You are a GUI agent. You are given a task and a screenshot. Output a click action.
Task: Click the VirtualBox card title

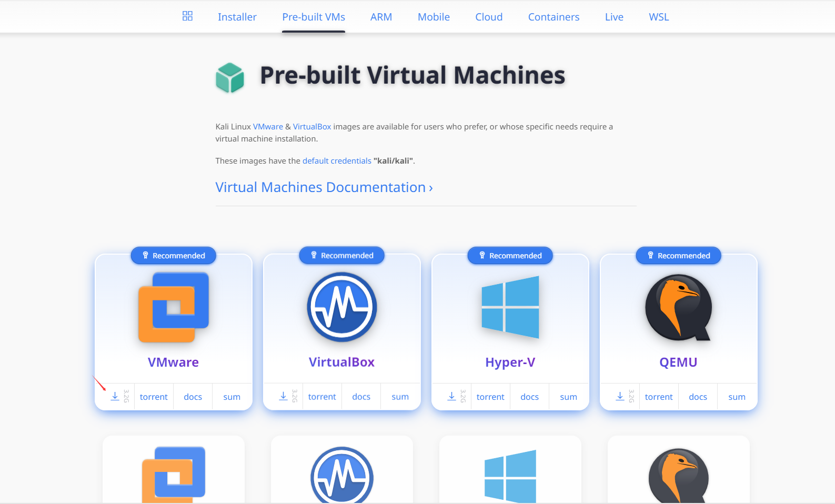point(341,362)
